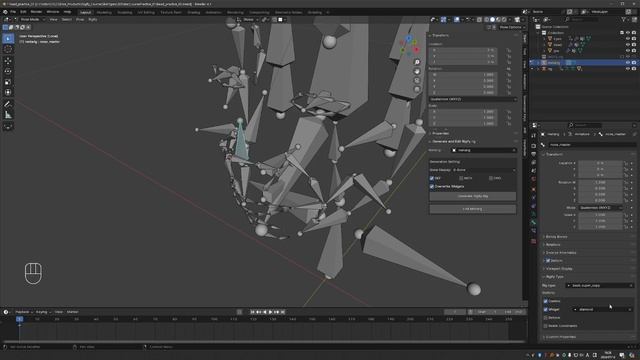Screen dimensions: 640x360
Task: Open the widget type diamond dropdown
Action: click(x=603, y=309)
